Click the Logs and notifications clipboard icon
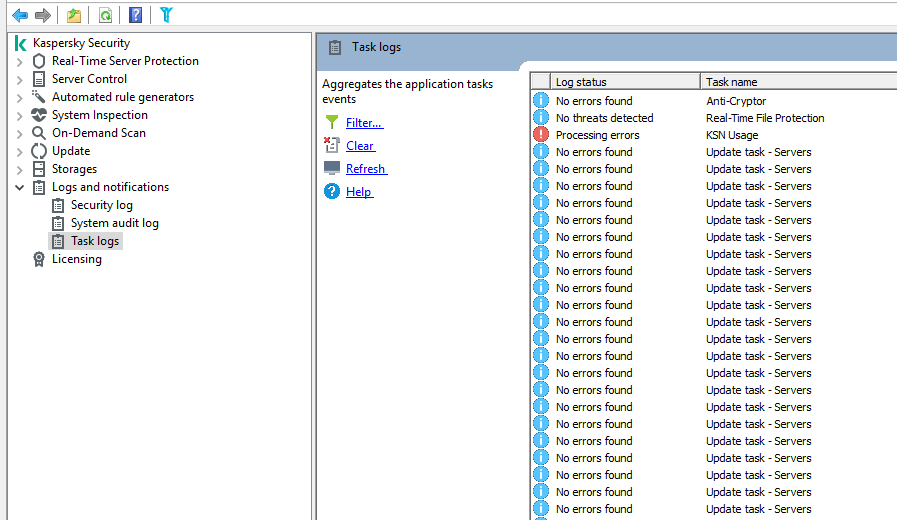The width and height of the screenshot is (897, 520). coord(39,187)
